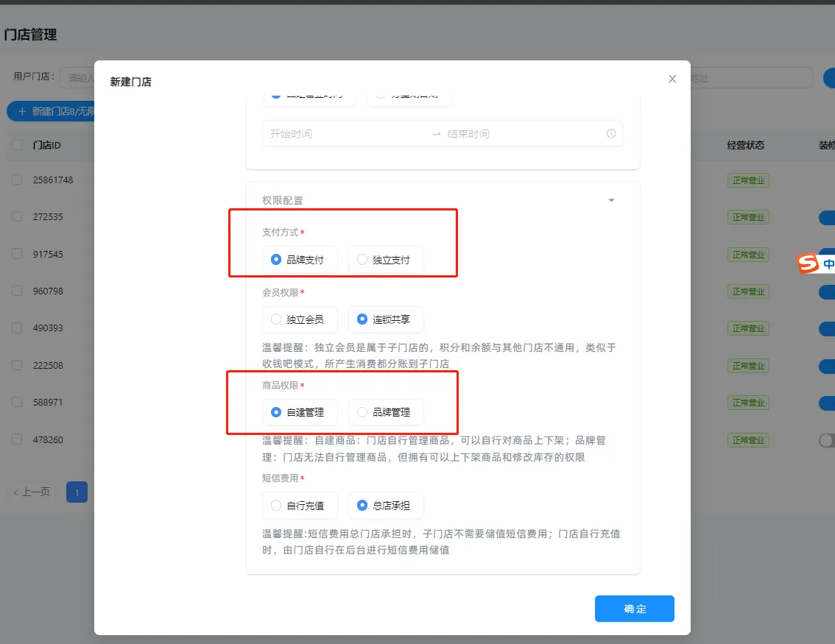Select page 1 in the pagination
The height and width of the screenshot is (644, 835).
(77, 492)
